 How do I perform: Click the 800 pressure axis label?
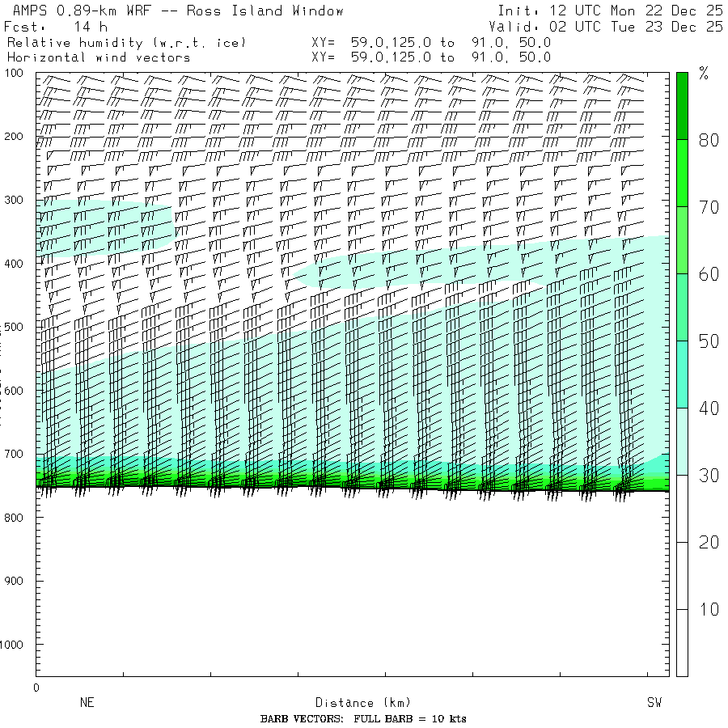[14, 518]
